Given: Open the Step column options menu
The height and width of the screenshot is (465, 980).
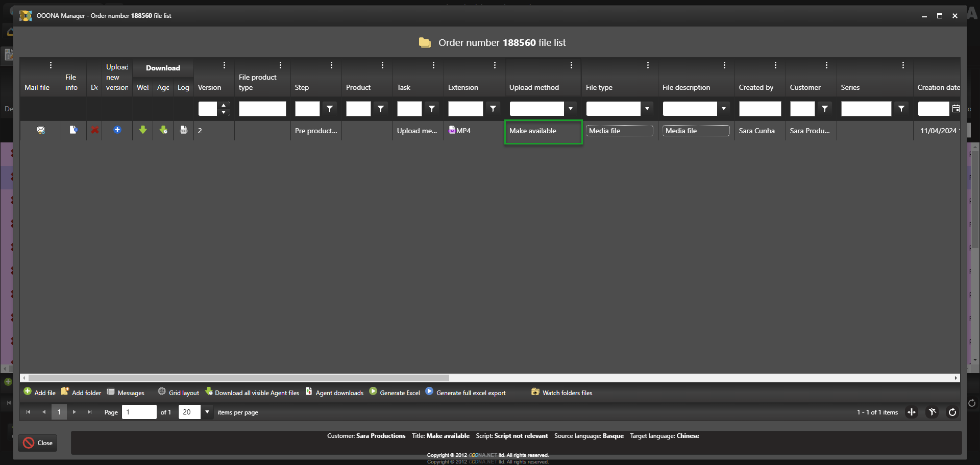Looking at the screenshot, I should 331,65.
